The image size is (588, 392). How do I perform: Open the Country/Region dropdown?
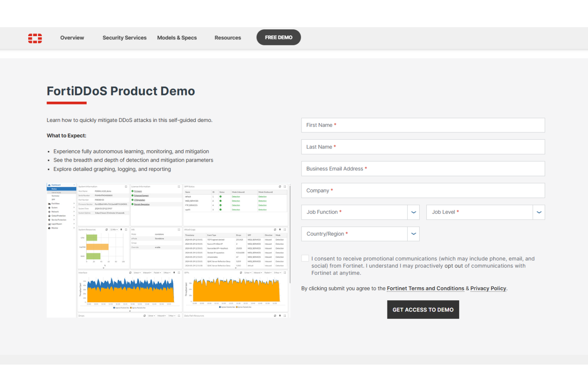pos(360,234)
